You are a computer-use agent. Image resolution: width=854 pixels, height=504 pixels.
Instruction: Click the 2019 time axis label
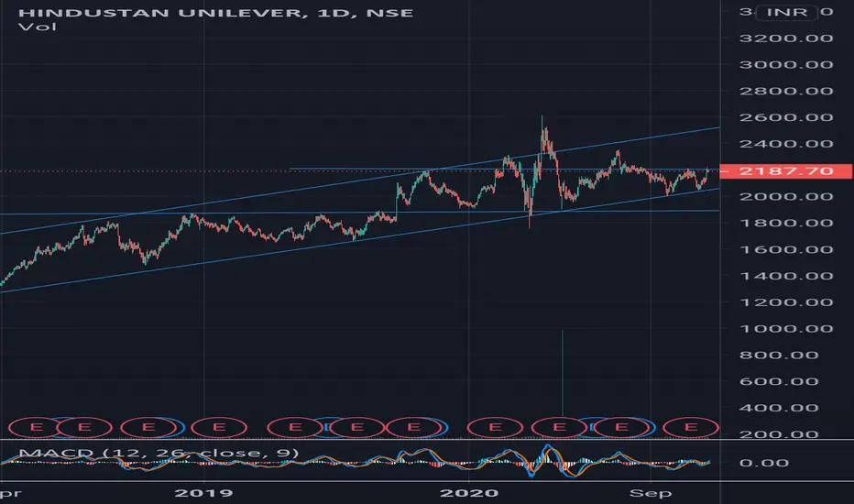tap(203, 493)
